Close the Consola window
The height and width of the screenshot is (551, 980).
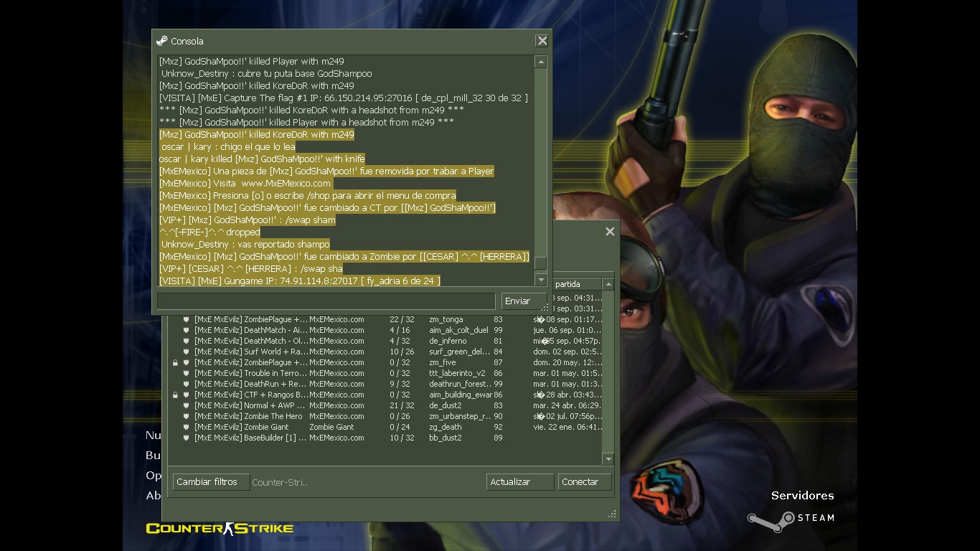click(x=542, y=41)
